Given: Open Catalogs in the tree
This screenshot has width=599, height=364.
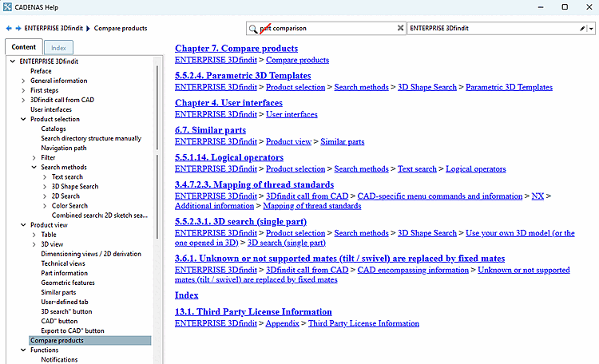Looking at the screenshot, I should (x=54, y=129).
